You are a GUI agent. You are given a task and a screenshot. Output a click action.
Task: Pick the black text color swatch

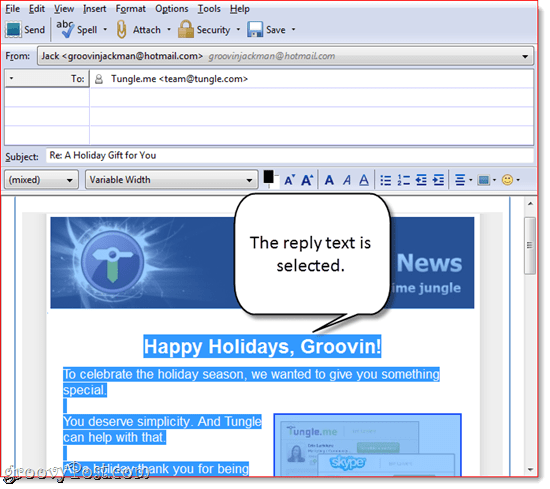tap(269, 177)
